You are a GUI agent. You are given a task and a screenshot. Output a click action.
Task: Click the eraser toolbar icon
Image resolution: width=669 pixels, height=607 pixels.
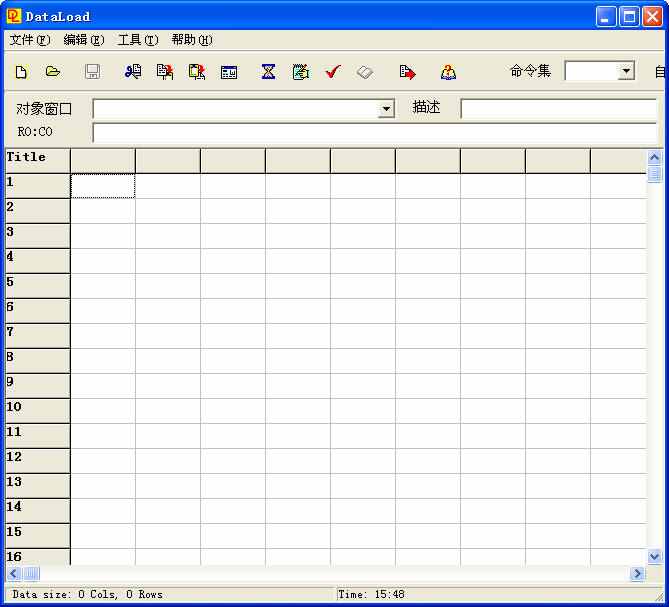point(365,72)
